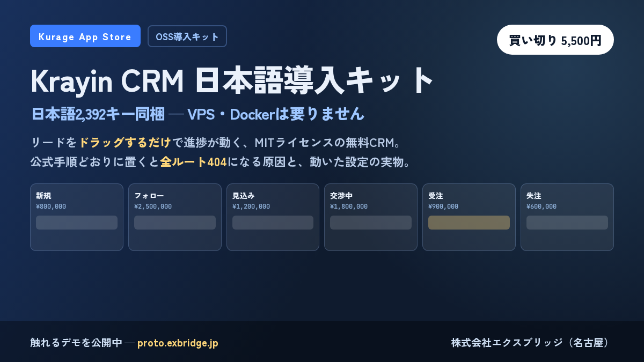Open the proto.exbridge.jp demo link
The height and width of the screenshot is (362, 644).
click(x=178, y=343)
